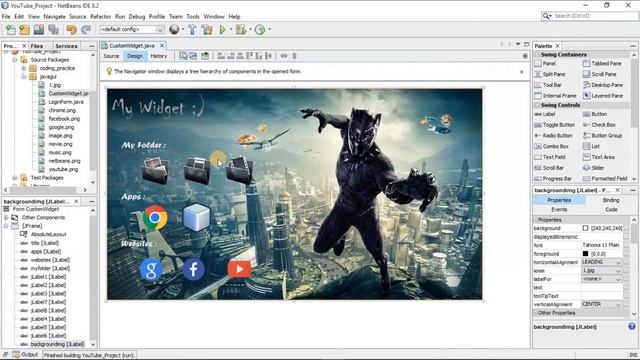Open the File menu

(x=6, y=17)
